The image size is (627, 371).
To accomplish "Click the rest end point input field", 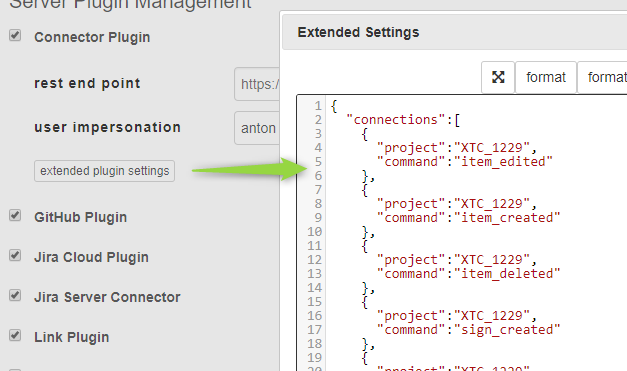I will click(257, 84).
